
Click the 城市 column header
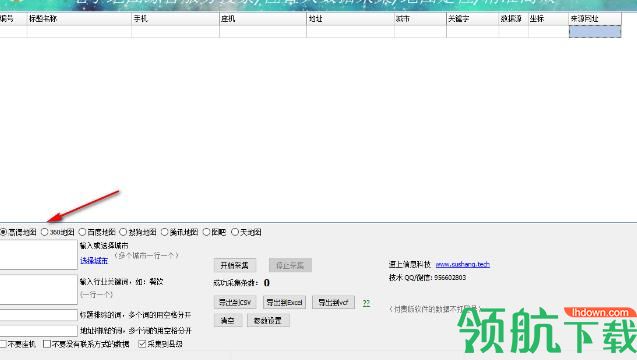tap(420, 19)
